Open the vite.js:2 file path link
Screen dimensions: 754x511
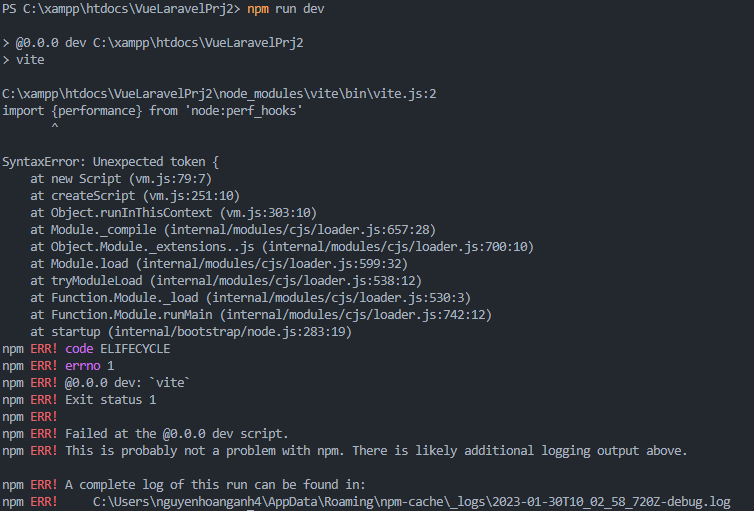[x=219, y=94]
